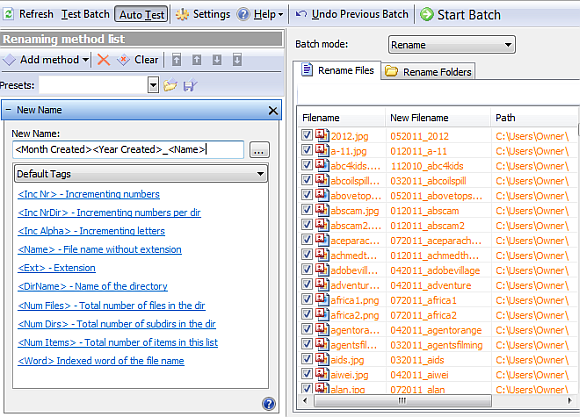Open preset using folder icon beside Presets
Screen dimensions: 580x417
tap(170, 85)
